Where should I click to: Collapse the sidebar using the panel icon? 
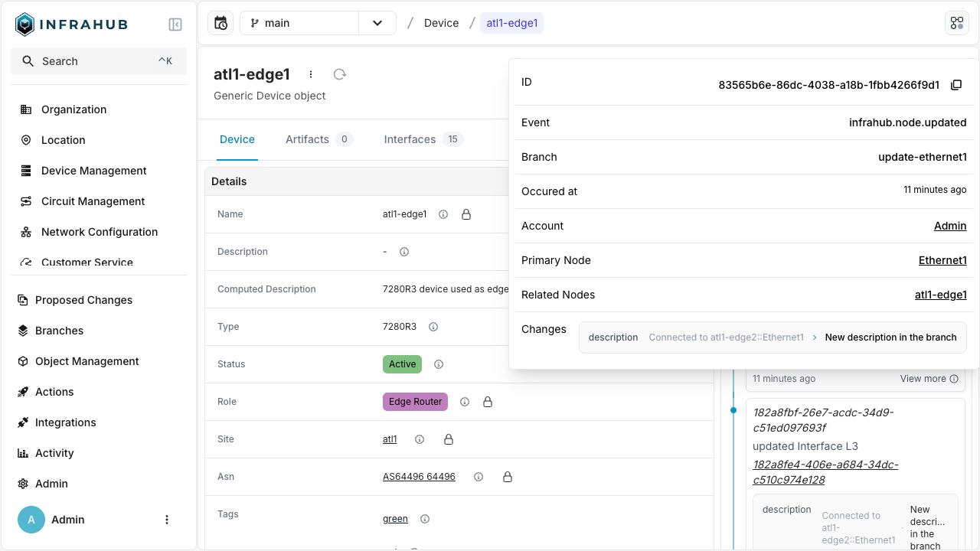click(x=175, y=24)
